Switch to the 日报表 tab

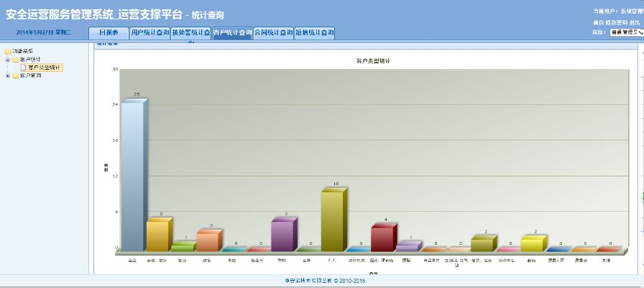[x=109, y=32]
